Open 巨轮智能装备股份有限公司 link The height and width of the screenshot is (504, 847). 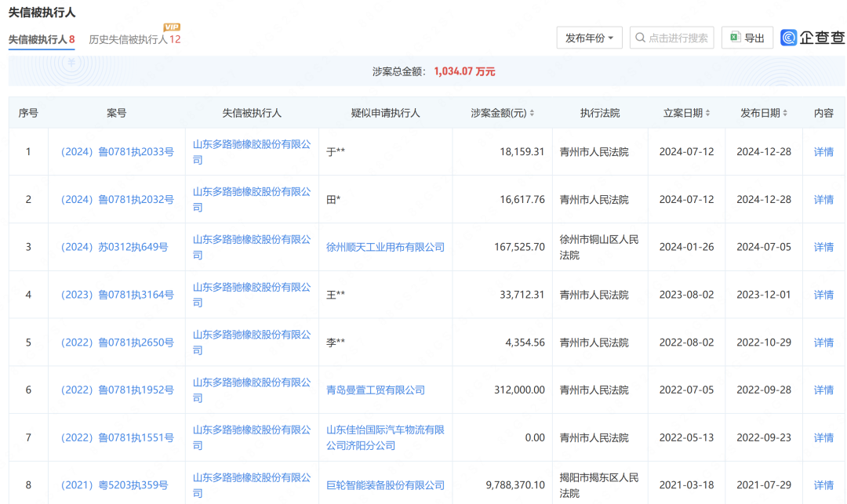385,485
